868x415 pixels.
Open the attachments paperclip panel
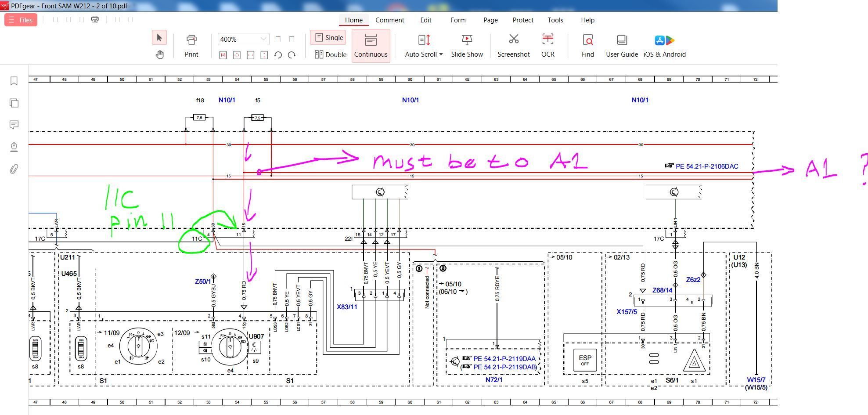[x=14, y=169]
